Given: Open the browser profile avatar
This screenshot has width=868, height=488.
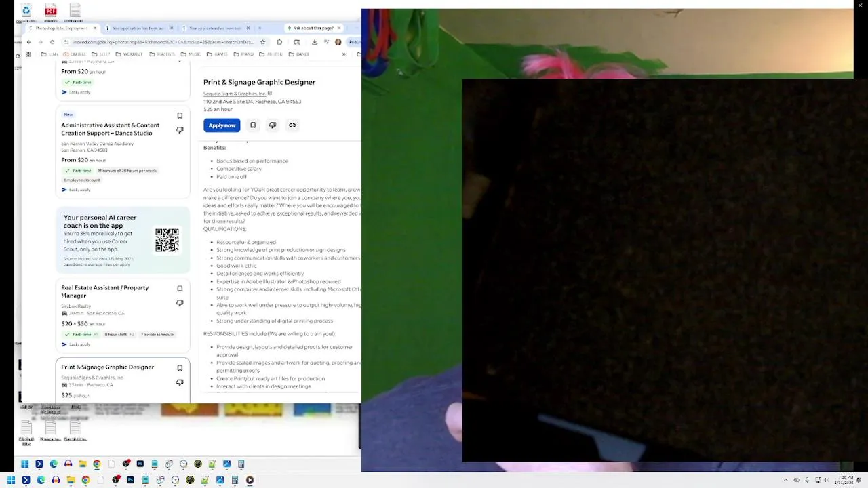Looking at the screenshot, I should point(338,42).
